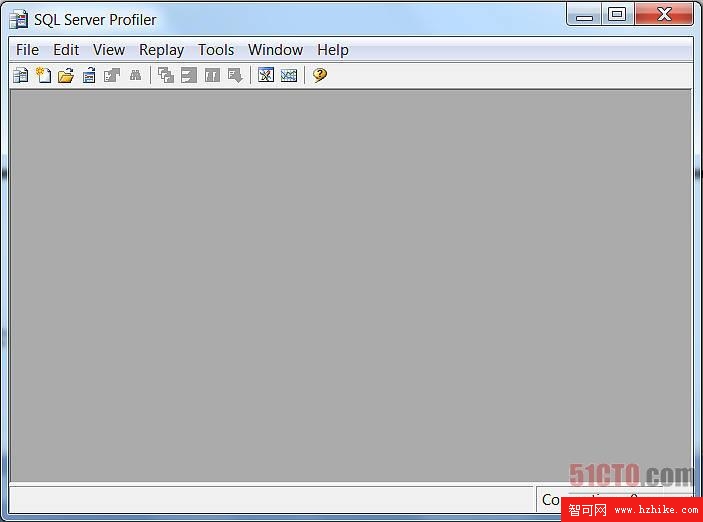Open the Window menu

pyautogui.click(x=275, y=50)
